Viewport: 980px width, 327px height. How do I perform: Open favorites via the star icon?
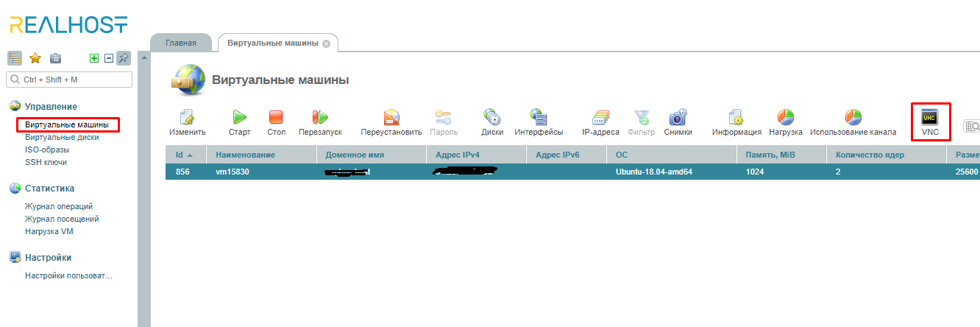[35, 58]
